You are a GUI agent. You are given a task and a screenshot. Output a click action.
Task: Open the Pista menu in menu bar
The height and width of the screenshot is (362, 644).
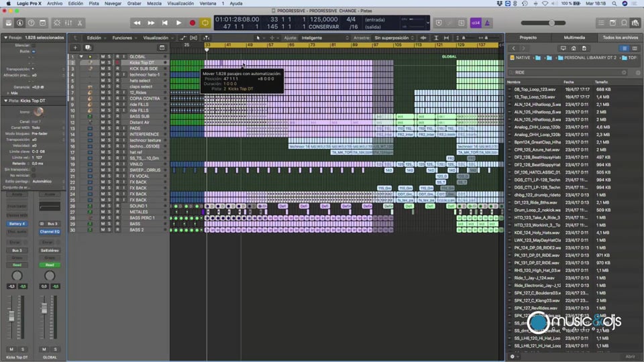click(94, 3)
